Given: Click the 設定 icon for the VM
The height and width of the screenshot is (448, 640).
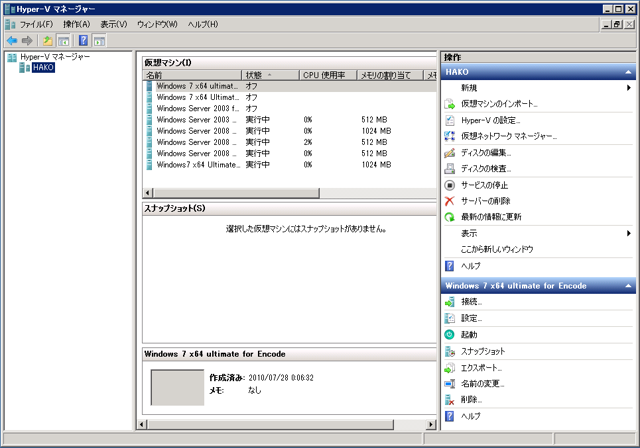Looking at the screenshot, I should [449, 318].
